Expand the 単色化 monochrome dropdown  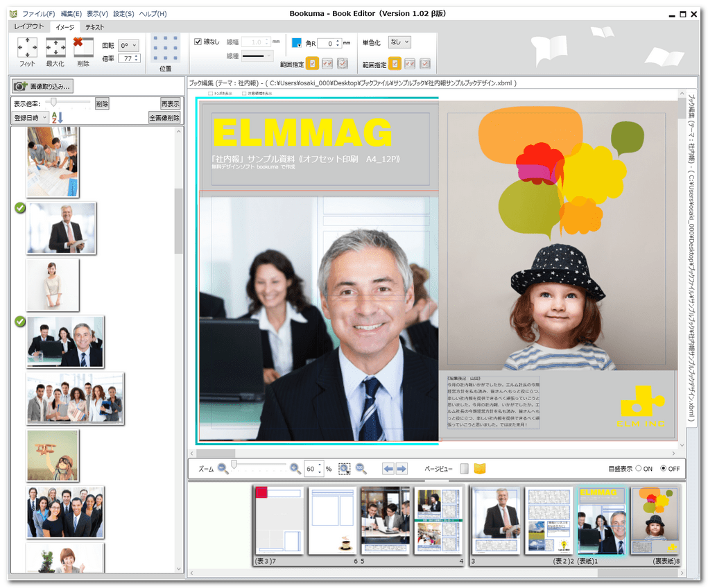tap(399, 42)
